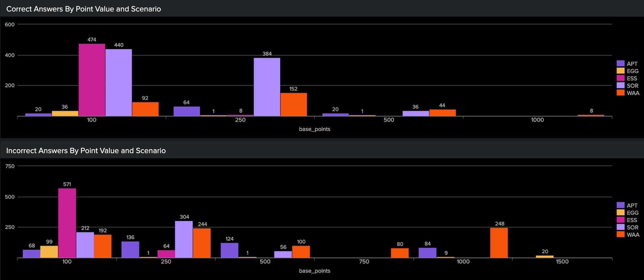Click base_points axis title in Incorrect chart
This screenshot has height=280, width=644.
[314, 271]
